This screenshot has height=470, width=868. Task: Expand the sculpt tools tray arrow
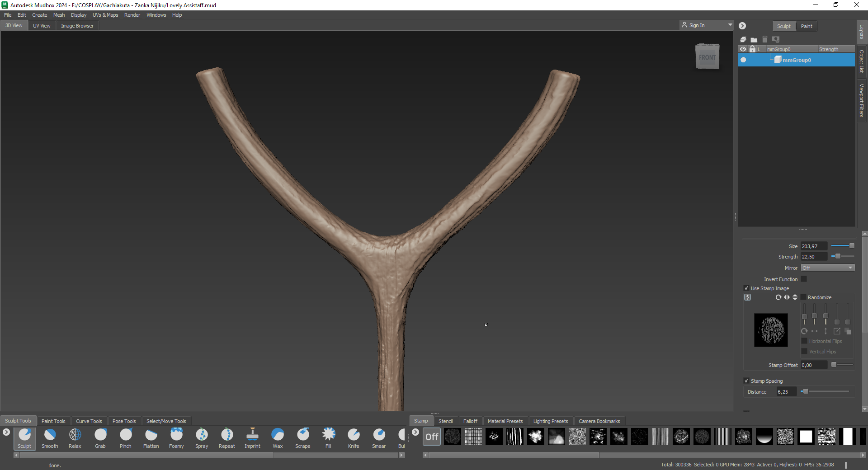[x=6, y=432]
